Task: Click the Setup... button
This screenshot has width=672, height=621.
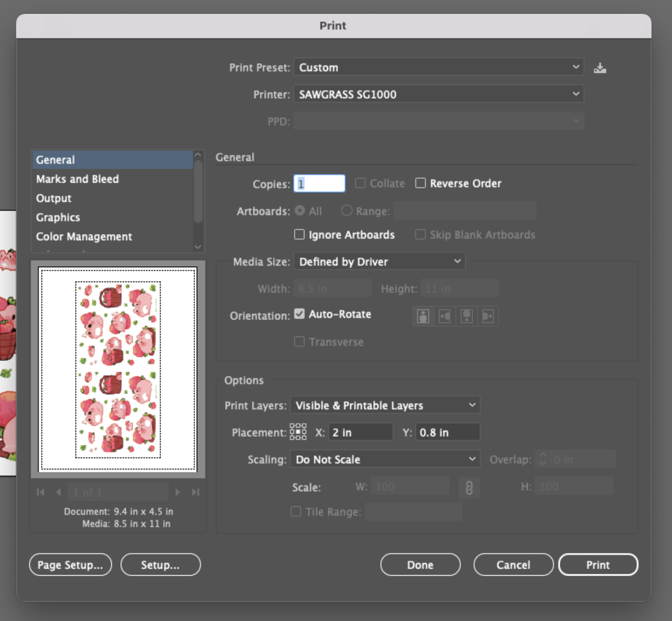Action: tap(160, 565)
